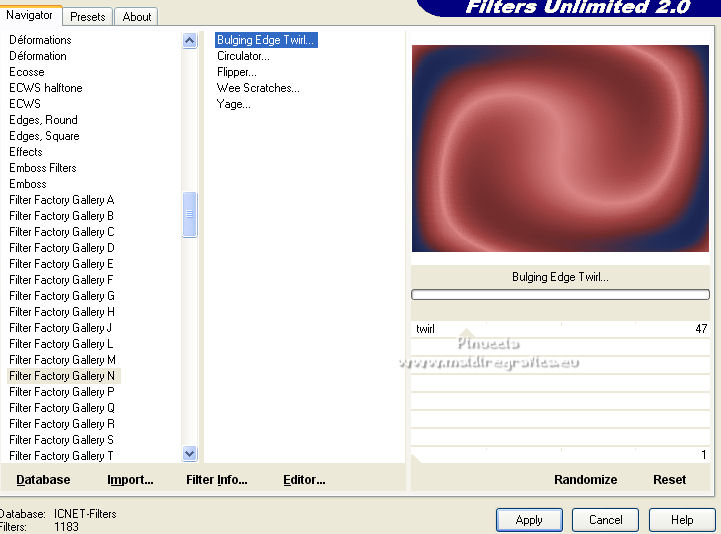Open the filter Editor
The height and width of the screenshot is (534, 721).
pos(304,480)
